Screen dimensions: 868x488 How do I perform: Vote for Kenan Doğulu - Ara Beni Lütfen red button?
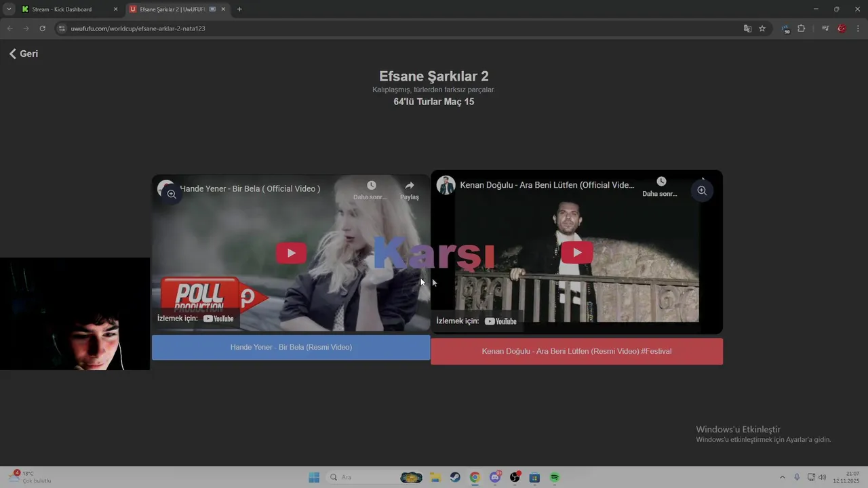click(x=576, y=351)
